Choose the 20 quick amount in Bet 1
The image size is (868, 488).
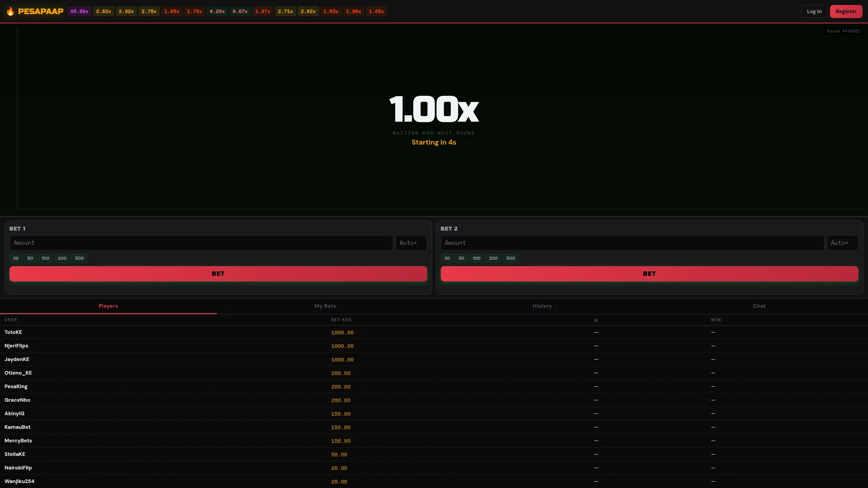point(16,258)
